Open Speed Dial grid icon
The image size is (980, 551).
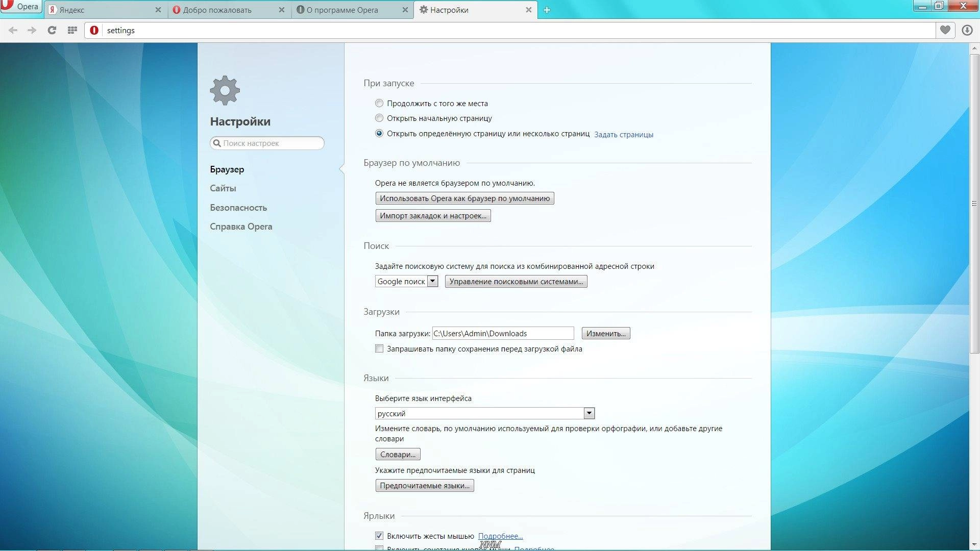72,31
